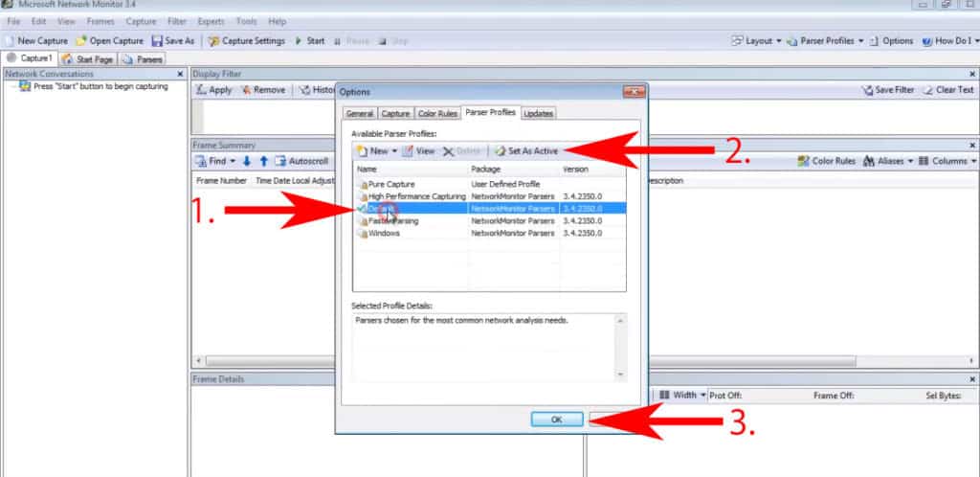Open the New profile dropdown
Viewport: 980px width, 477px height.
[x=377, y=151]
